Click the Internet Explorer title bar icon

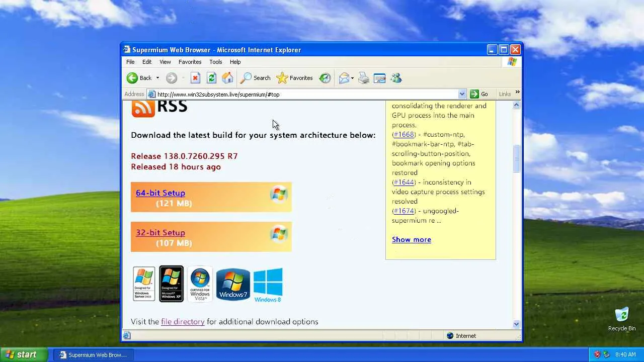pyautogui.click(x=127, y=50)
